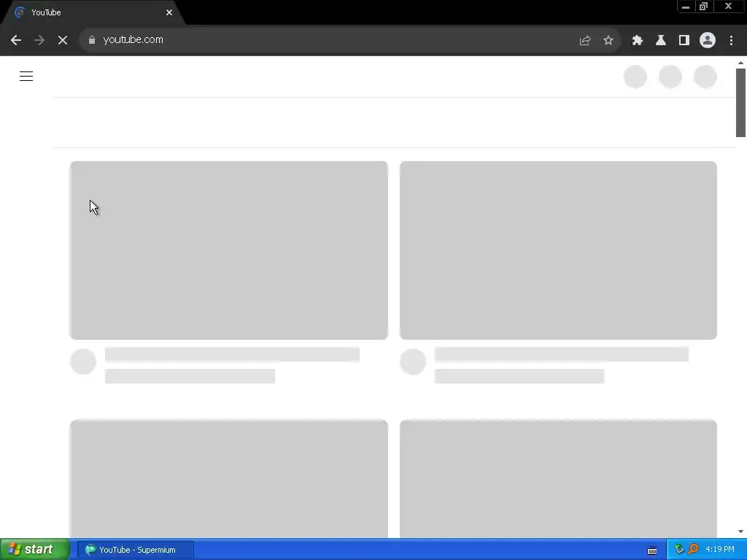Viewport: 747px width, 560px height.
Task: Open the YouTube hamburger guide menu
Action: [26, 76]
